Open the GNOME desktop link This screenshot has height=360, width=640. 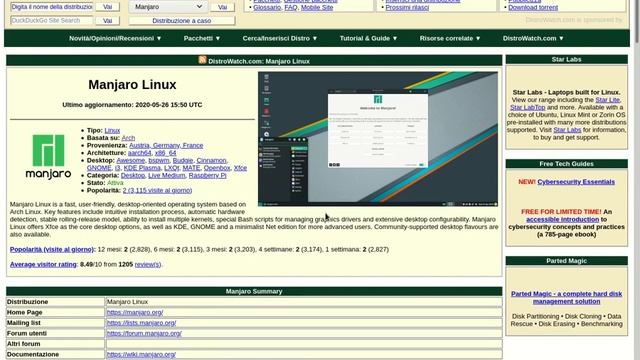coord(99,168)
